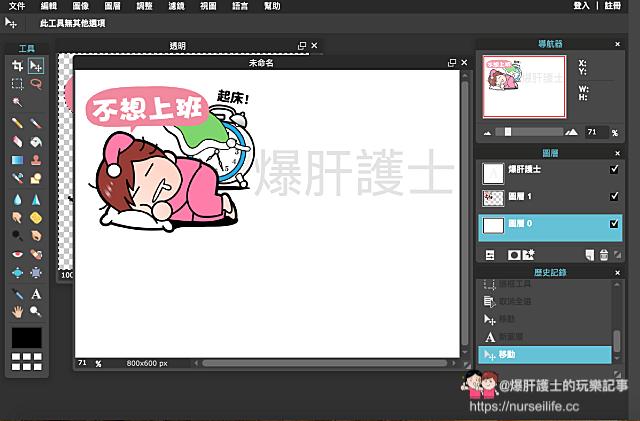Open the 圖層 menu
640x421 pixels.
(x=112, y=6)
